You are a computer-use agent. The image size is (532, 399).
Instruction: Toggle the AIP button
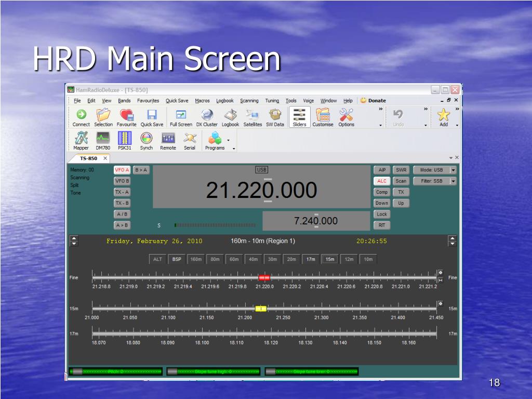[382, 170]
